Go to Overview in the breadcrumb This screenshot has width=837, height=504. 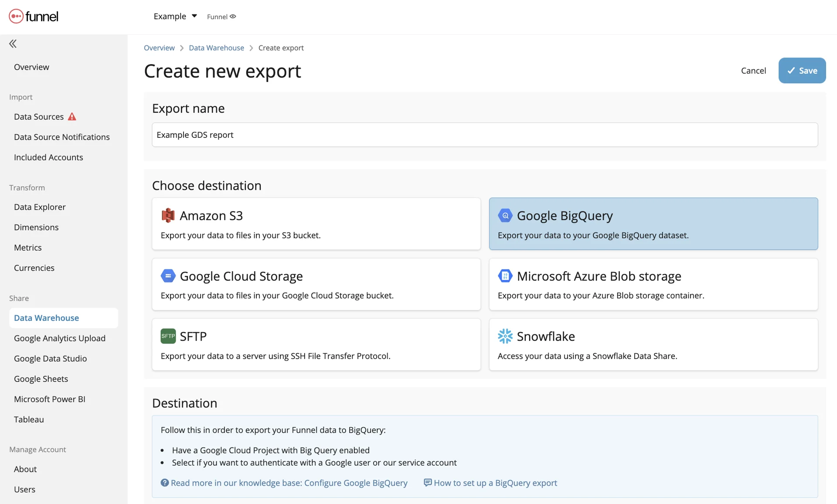point(159,48)
